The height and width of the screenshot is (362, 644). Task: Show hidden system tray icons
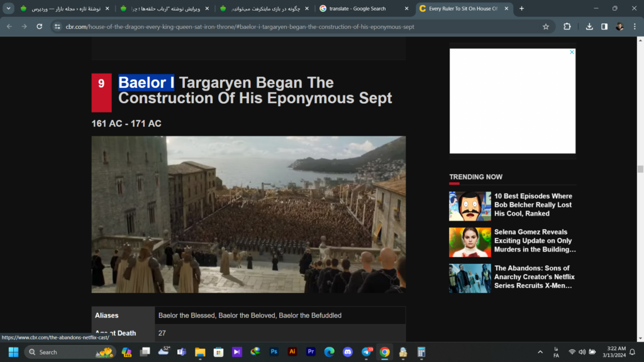coord(540,352)
